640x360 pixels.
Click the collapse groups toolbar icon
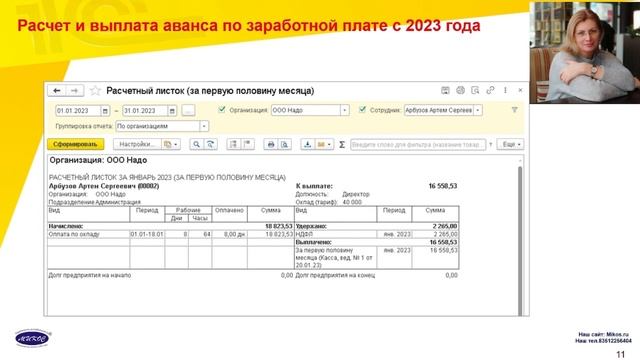point(248,144)
